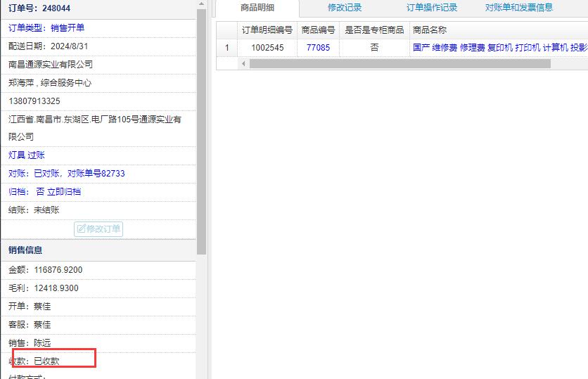Switch to the 商品明细 tab

pyautogui.click(x=257, y=8)
